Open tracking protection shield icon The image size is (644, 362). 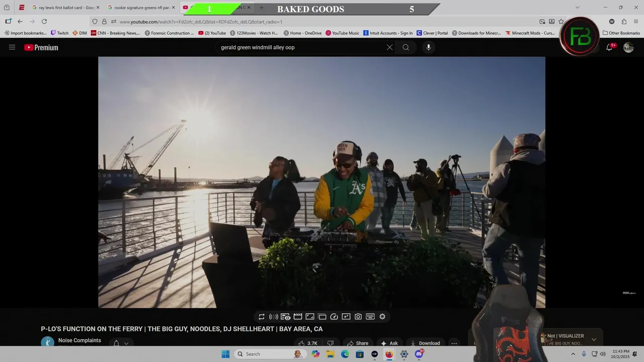tap(95, 22)
